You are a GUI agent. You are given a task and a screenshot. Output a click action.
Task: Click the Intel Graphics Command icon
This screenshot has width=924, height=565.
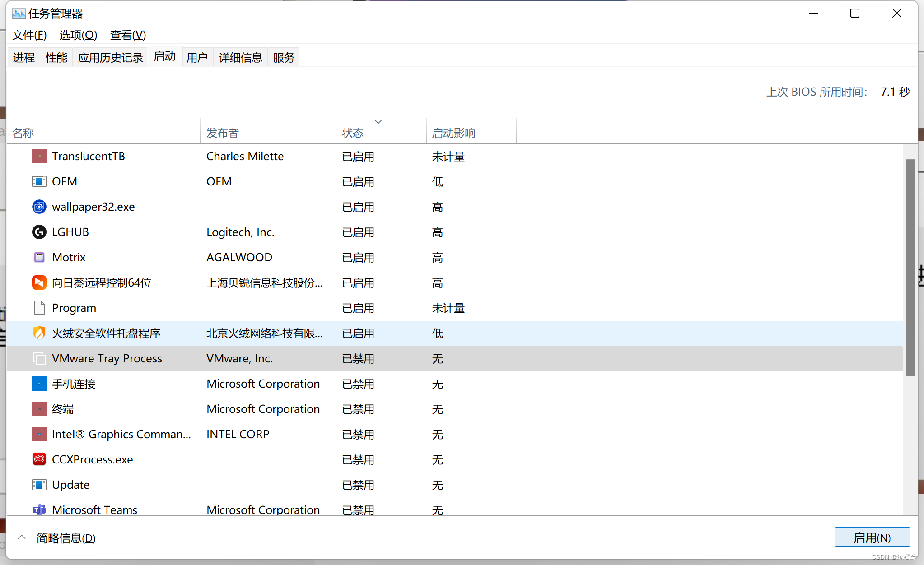point(39,434)
